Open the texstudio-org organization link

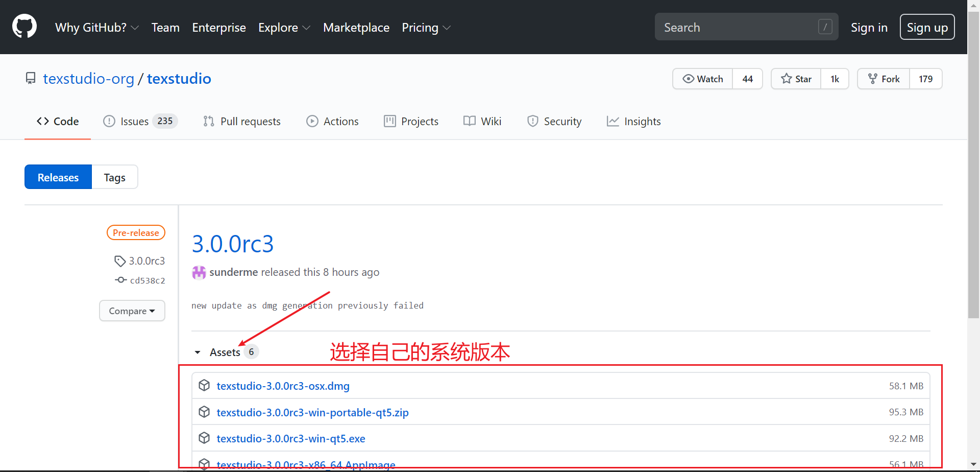click(88, 79)
